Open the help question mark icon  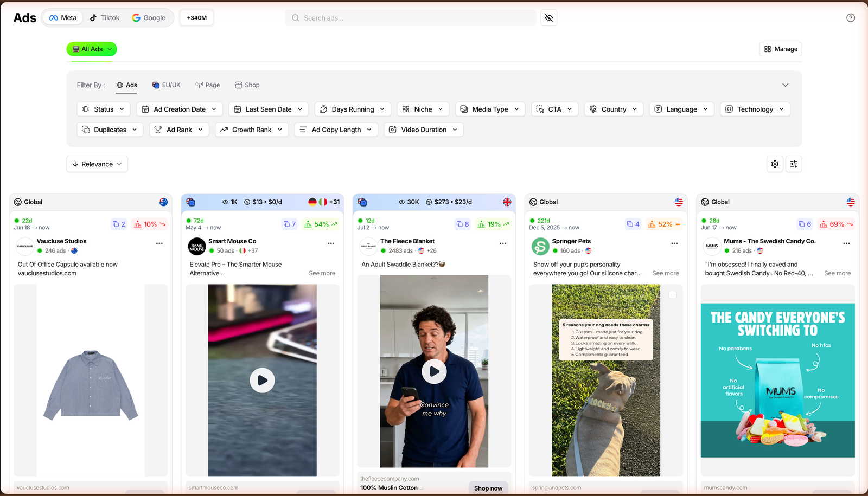point(851,18)
